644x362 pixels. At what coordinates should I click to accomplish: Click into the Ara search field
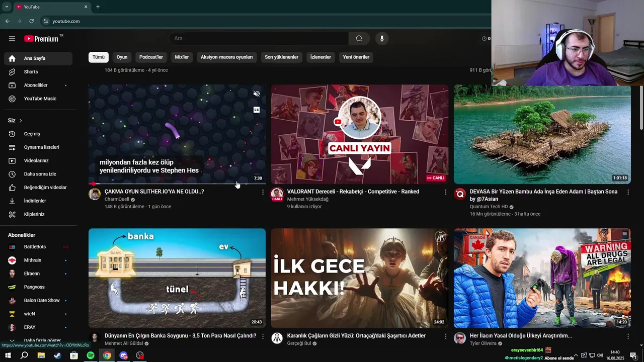(259, 39)
